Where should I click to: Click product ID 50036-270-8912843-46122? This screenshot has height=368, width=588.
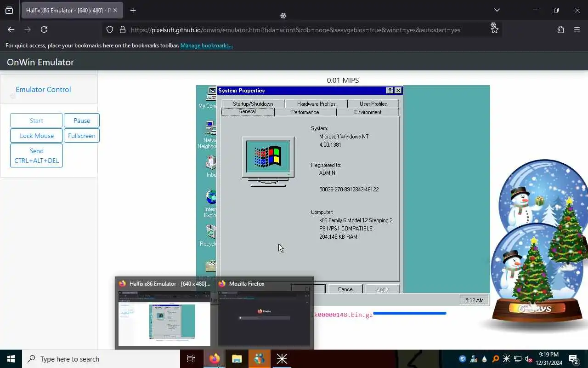(349, 190)
